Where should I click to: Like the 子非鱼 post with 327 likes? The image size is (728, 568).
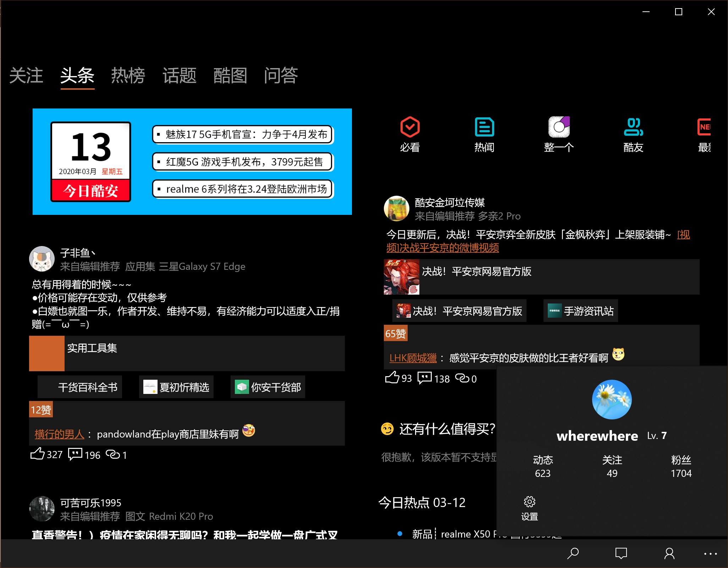pyautogui.click(x=38, y=454)
